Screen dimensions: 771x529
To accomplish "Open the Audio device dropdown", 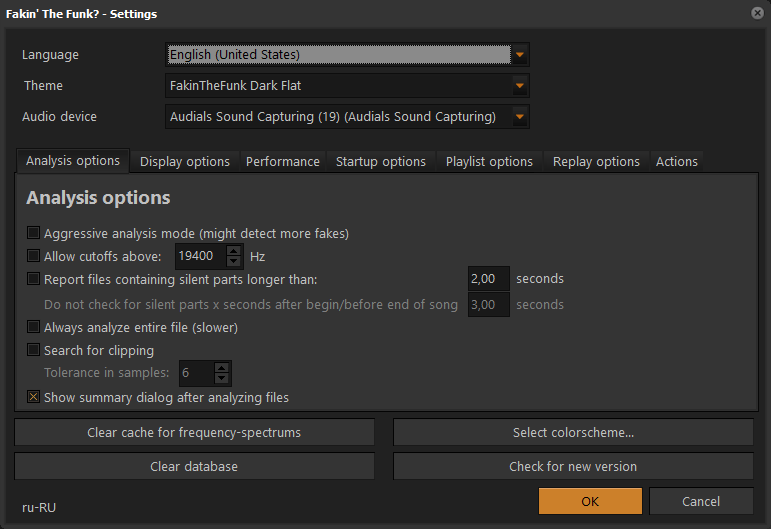I will [x=519, y=117].
